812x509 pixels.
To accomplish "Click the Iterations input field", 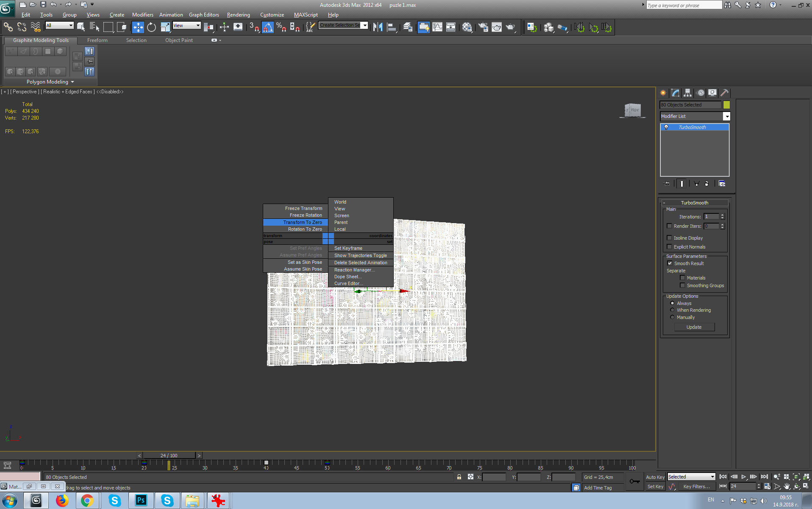I will (712, 216).
